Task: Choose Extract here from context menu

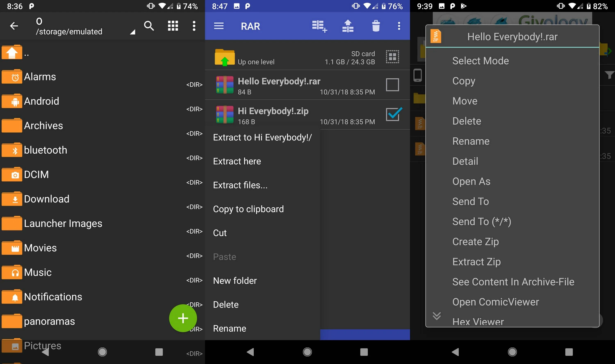Action: click(237, 161)
